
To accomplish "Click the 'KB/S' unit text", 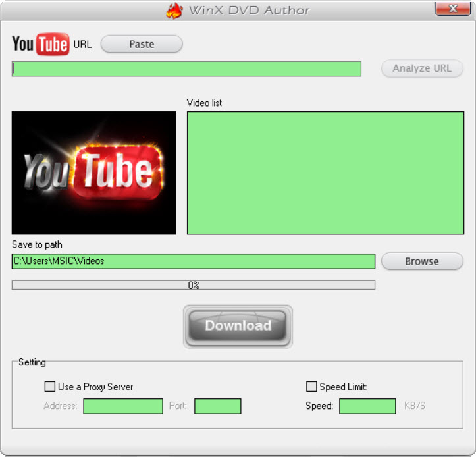I will coord(415,406).
